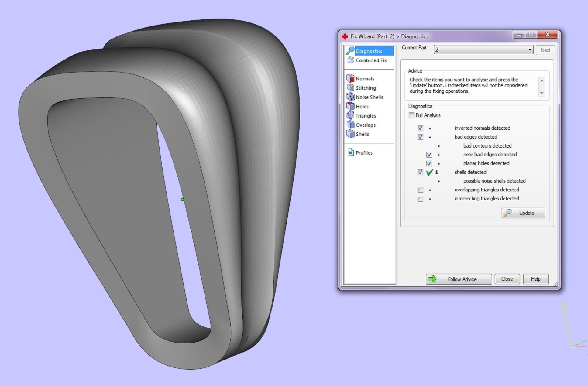
Task: Enable overlapping triangles detected checkbox
Action: pyautogui.click(x=420, y=190)
